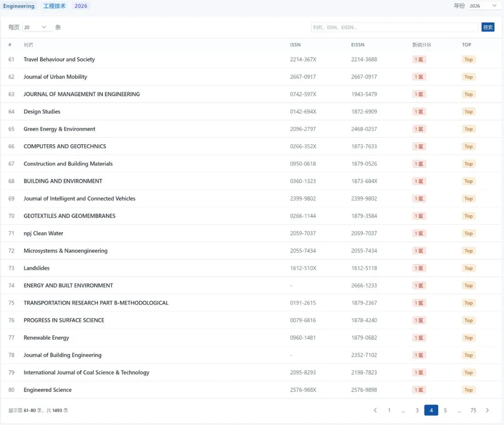Click the Top badge for Design Studies
This screenshot has height=425, width=504.
coord(469,112)
